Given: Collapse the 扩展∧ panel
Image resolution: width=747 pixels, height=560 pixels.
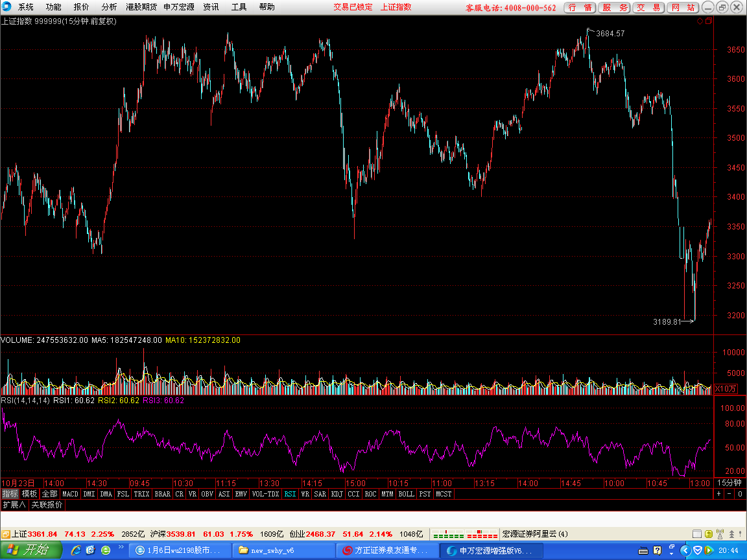Looking at the screenshot, I should click(x=14, y=505).
